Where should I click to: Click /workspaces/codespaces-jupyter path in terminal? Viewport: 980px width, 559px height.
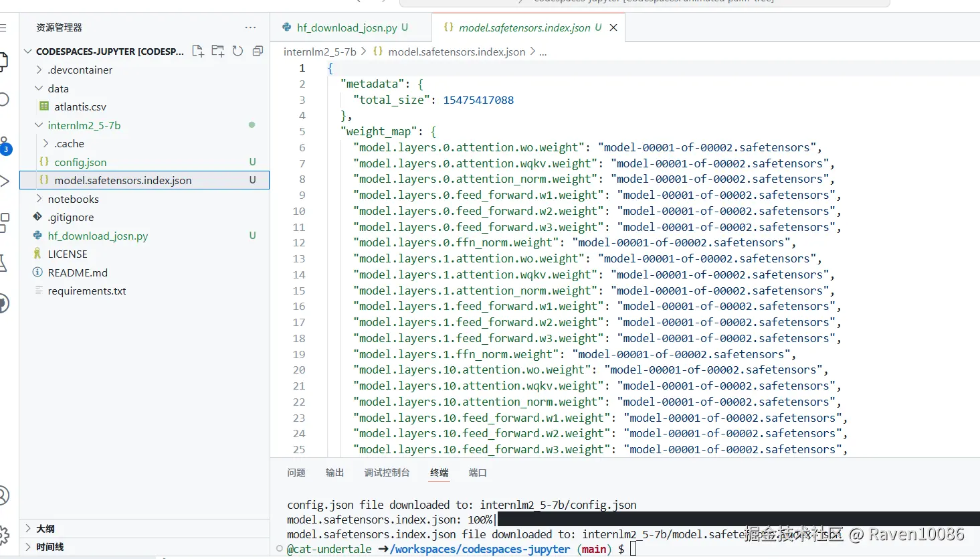pos(480,549)
